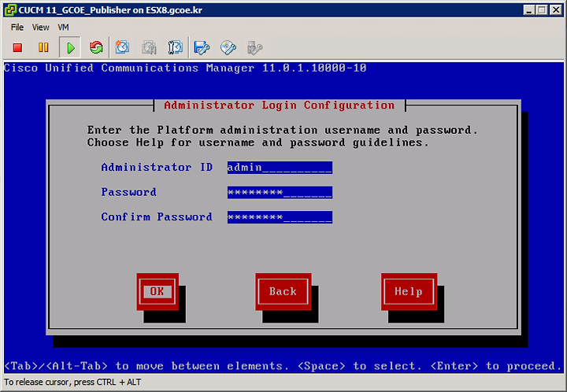Click the Administrator ID field
Image resolution: width=567 pixels, height=392 pixels.
pos(280,168)
